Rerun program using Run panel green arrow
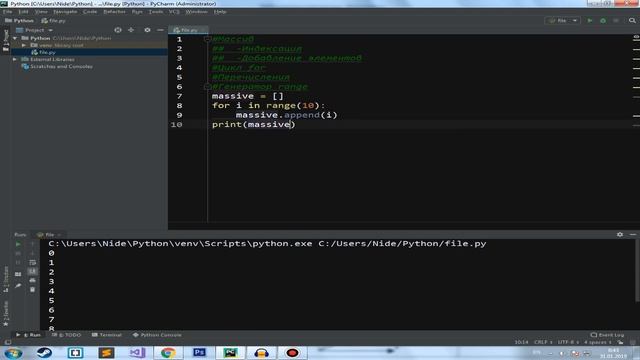 18,244
